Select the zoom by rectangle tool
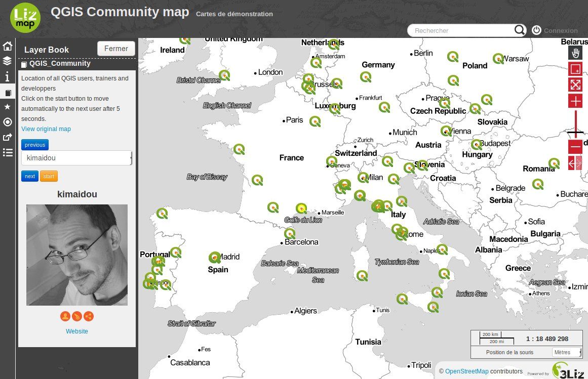The height and width of the screenshot is (379, 588). (575, 69)
